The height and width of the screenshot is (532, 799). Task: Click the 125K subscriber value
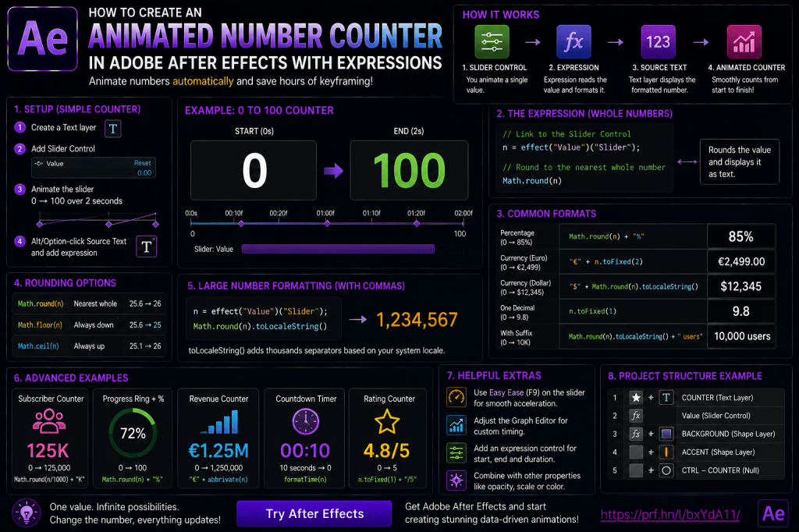(x=48, y=451)
